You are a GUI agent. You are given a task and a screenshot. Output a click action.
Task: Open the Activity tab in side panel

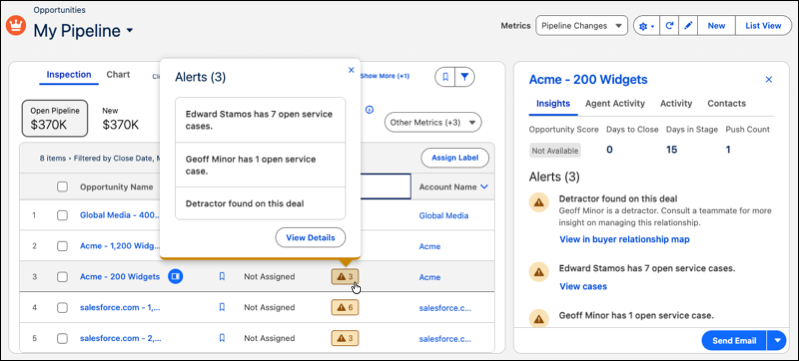click(x=676, y=104)
